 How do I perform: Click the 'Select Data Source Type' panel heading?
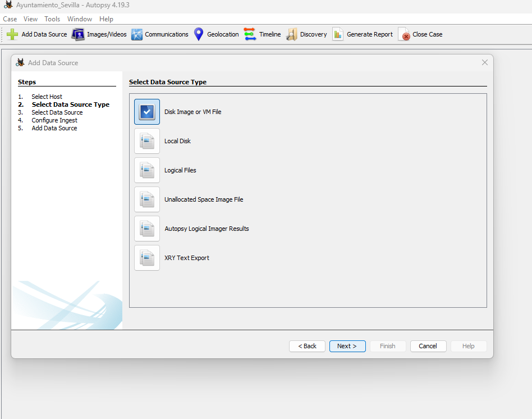tap(168, 82)
